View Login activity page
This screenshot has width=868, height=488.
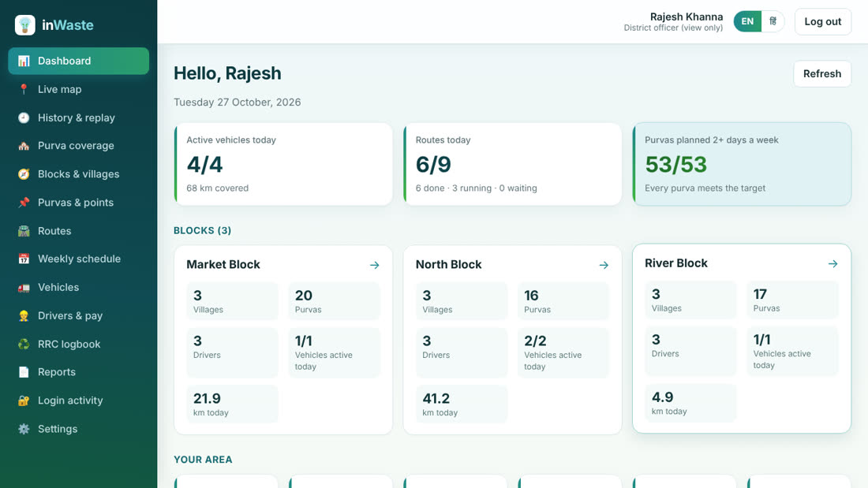(79, 400)
